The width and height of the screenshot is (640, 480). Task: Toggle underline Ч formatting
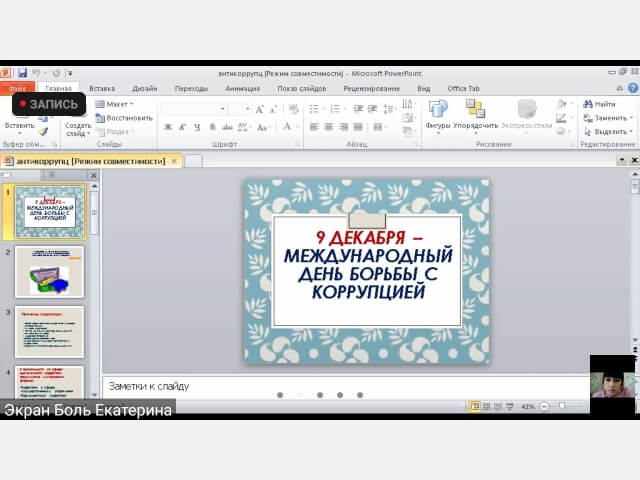pos(197,127)
